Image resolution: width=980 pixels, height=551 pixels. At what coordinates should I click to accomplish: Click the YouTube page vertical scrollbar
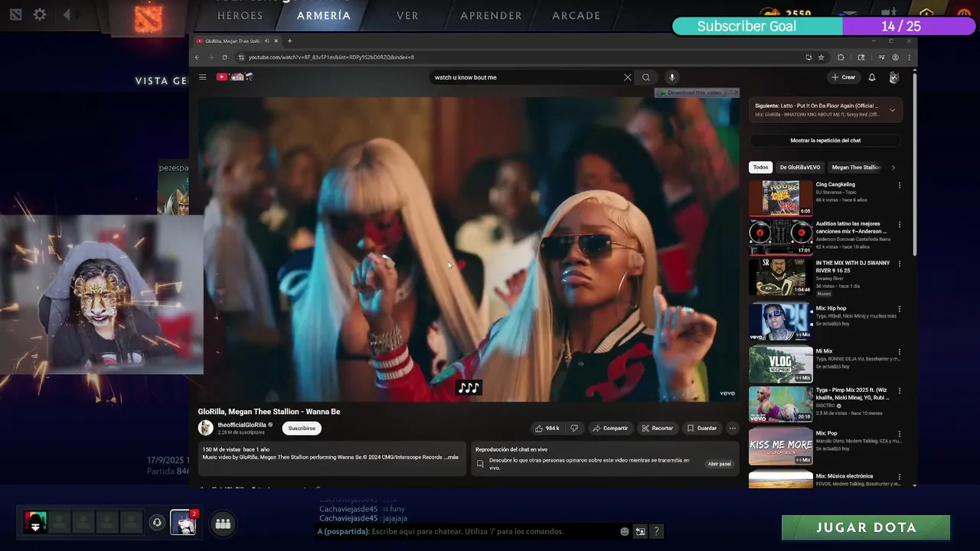point(915,163)
